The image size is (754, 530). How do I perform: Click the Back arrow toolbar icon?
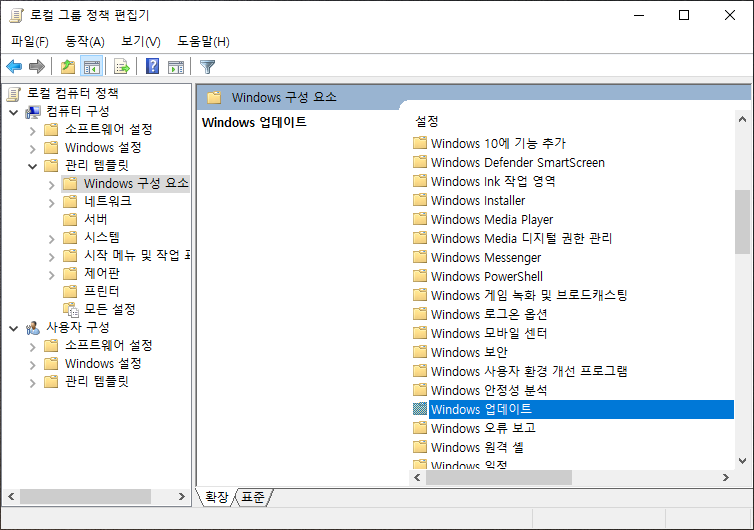(14, 66)
